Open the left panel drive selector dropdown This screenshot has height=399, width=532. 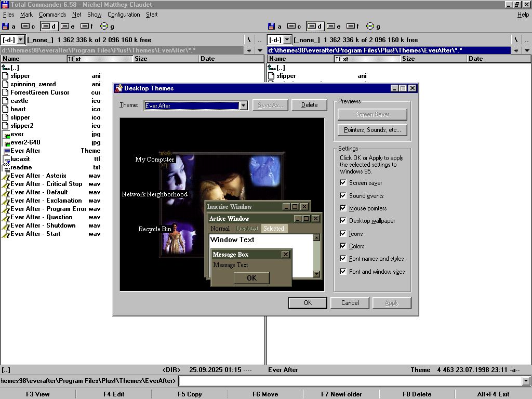(x=20, y=40)
